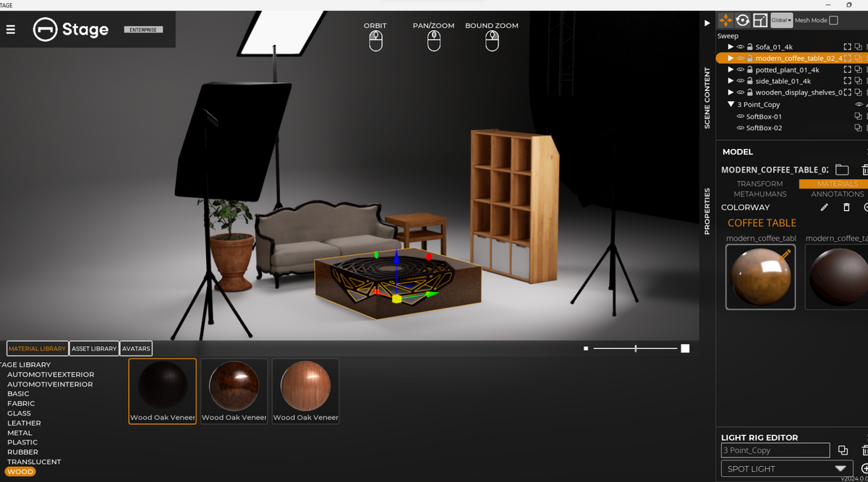
Task: Select the Move/translate gizmo tool
Action: pyautogui.click(x=726, y=20)
